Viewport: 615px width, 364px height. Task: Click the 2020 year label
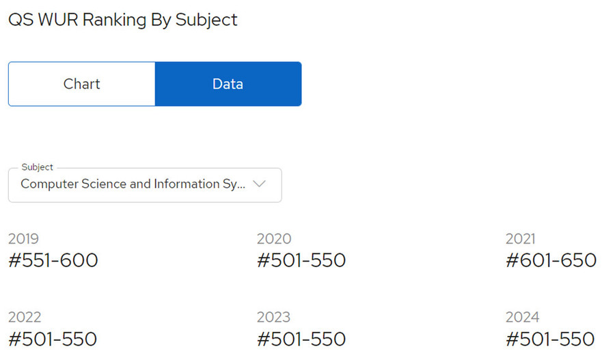(274, 238)
